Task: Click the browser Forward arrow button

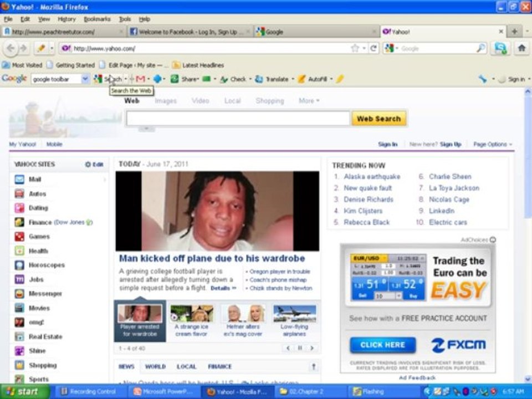Action: [24, 48]
